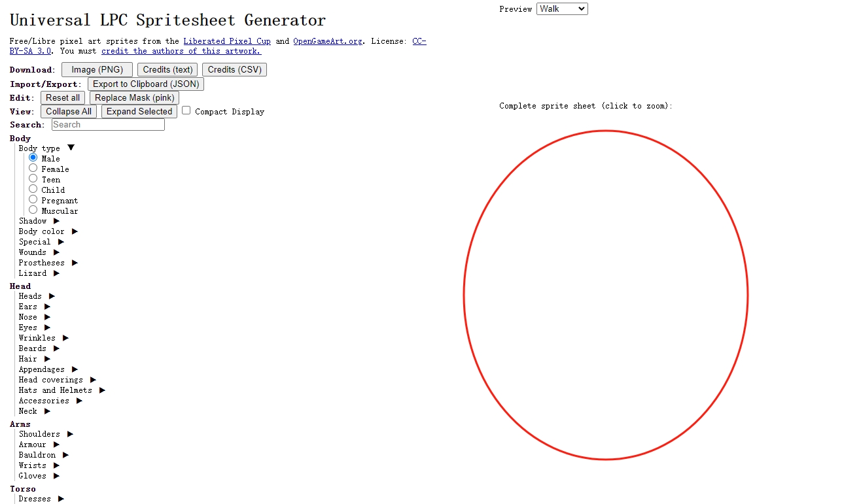Expand the Prostheses section
Screen dimensions: 842x504
[48, 263]
